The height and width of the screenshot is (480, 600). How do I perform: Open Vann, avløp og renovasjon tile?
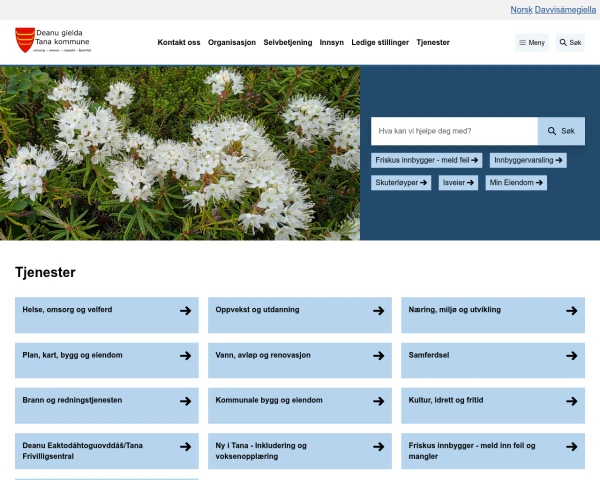(300, 360)
